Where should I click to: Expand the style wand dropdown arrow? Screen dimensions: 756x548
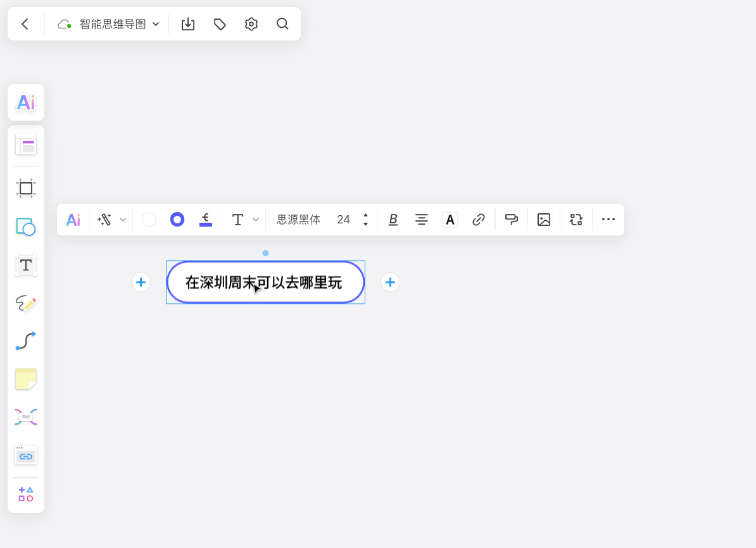click(x=123, y=220)
